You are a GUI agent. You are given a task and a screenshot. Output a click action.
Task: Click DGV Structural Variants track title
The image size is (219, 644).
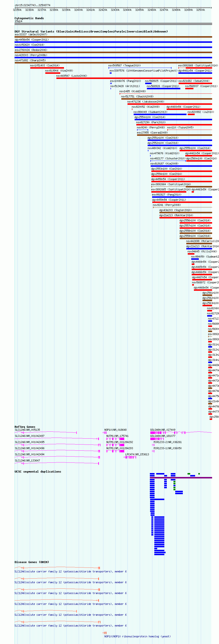(x=91, y=31)
